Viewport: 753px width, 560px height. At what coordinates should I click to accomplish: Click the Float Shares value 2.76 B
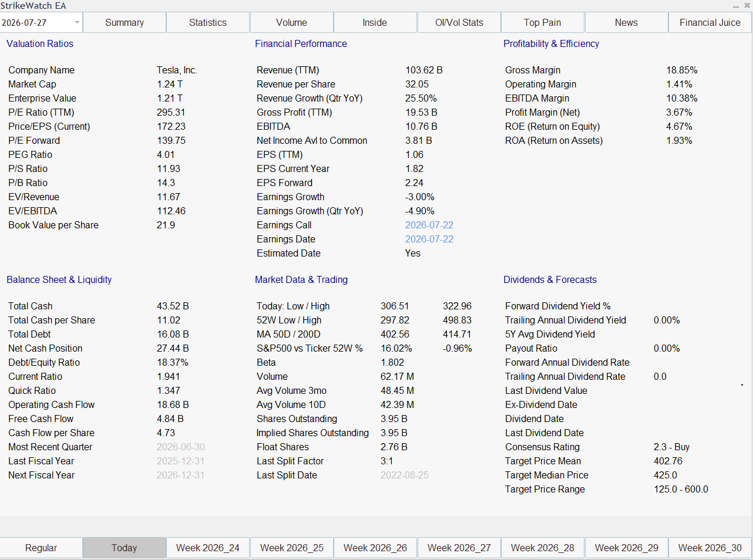coord(394,447)
